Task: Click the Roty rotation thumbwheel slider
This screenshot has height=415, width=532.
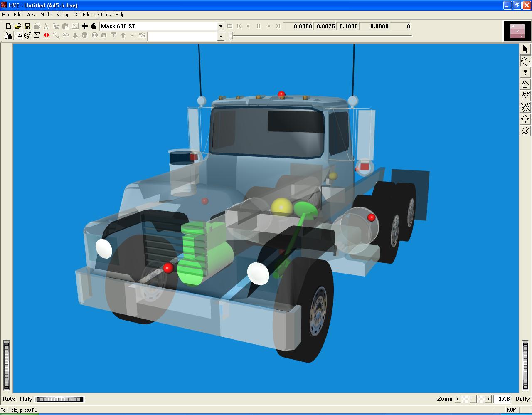Action: pos(59,399)
